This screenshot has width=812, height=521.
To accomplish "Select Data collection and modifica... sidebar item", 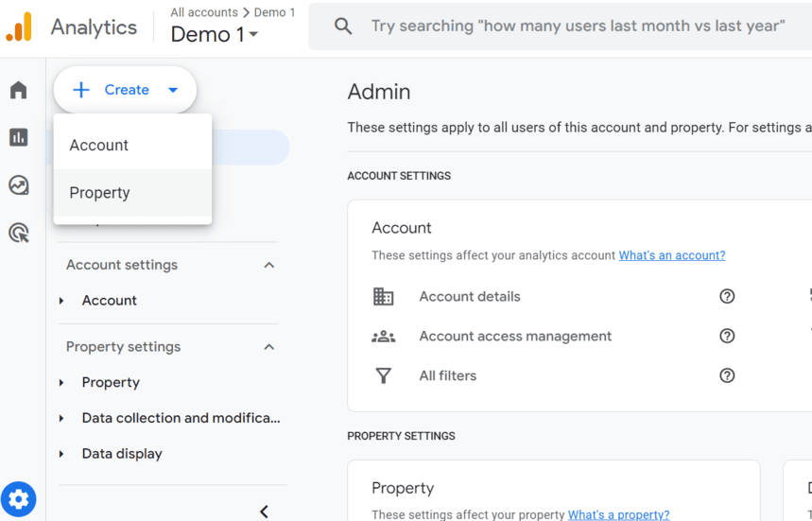I will tap(181, 418).
